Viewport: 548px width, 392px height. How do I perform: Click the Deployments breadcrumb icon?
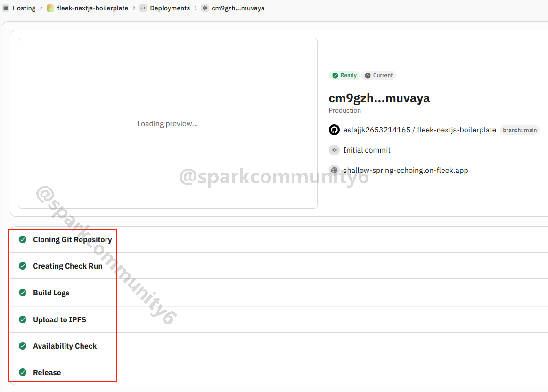143,8
